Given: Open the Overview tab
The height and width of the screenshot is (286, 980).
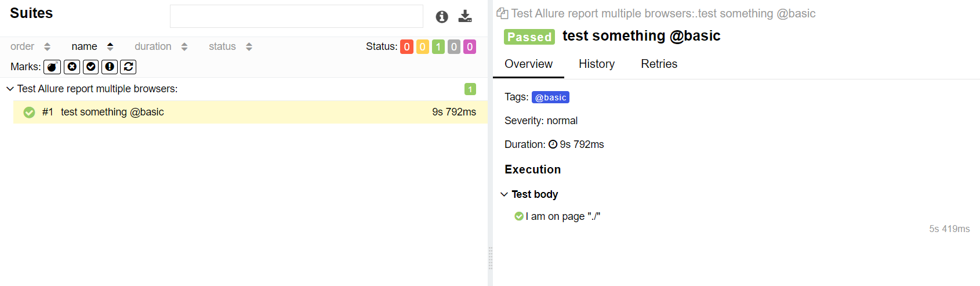Looking at the screenshot, I should point(528,64).
